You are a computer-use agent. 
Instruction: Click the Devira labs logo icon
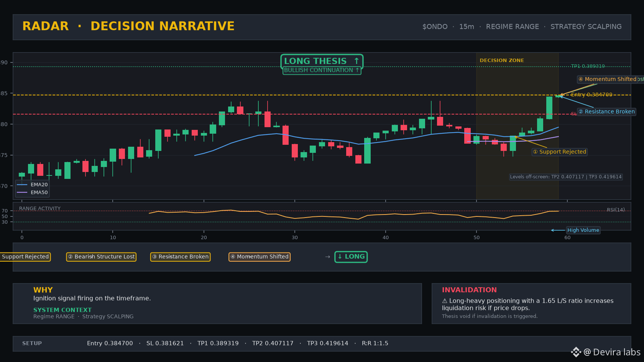coord(576,352)
